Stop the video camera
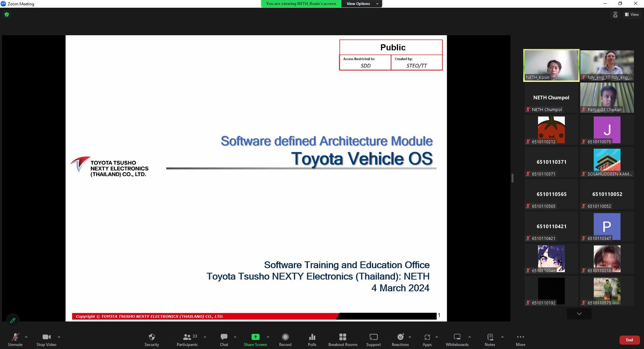This screenshot has height=349, width=644. [46, 337]
